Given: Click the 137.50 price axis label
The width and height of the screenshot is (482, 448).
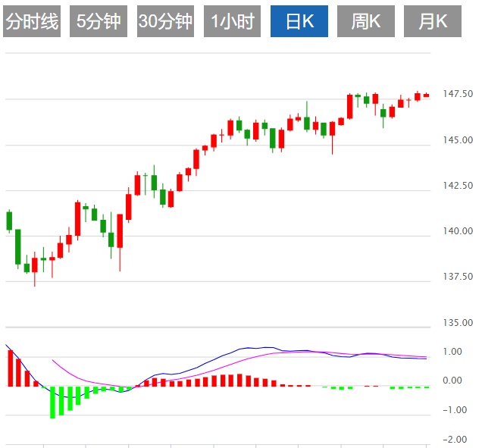Looking at the screenshot, I should point(458,277).
